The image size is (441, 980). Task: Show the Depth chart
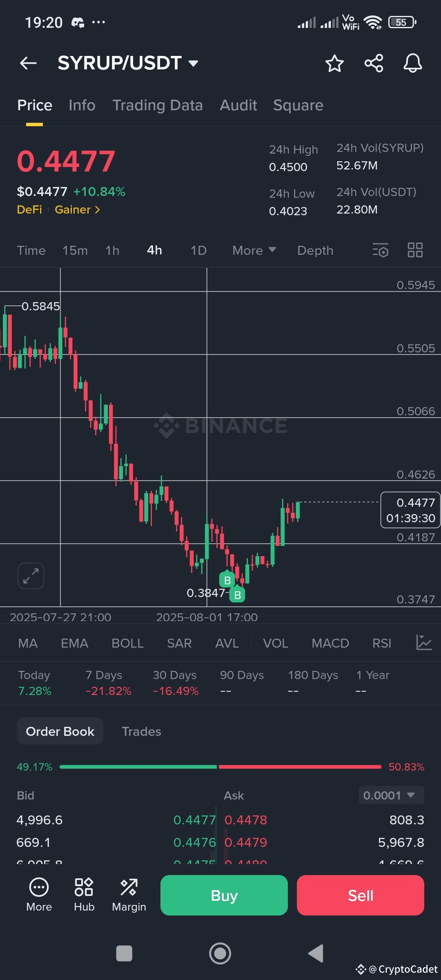coord(315,250)
